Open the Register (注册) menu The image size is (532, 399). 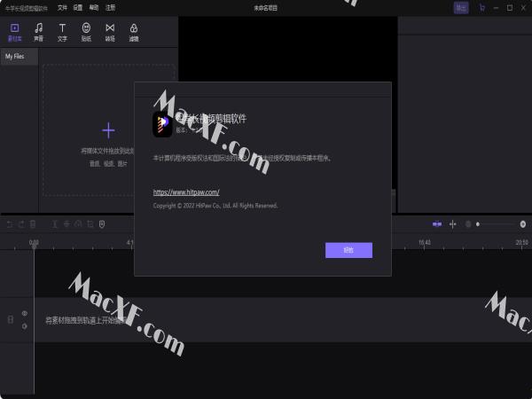[110, 7]
